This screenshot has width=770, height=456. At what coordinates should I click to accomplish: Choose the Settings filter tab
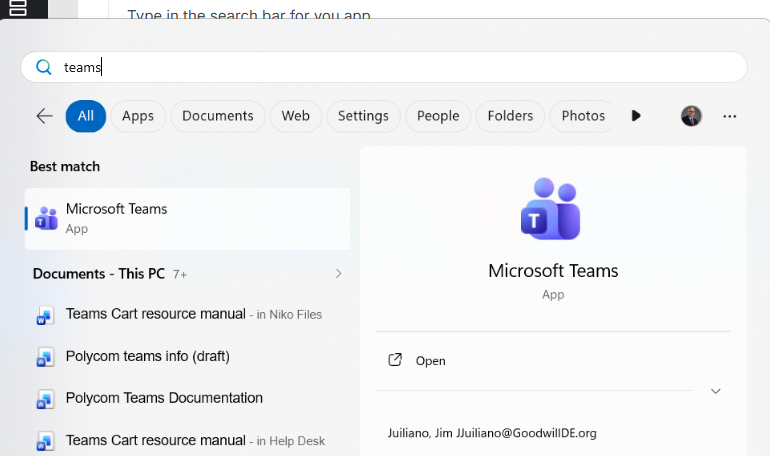pos(363,116)
